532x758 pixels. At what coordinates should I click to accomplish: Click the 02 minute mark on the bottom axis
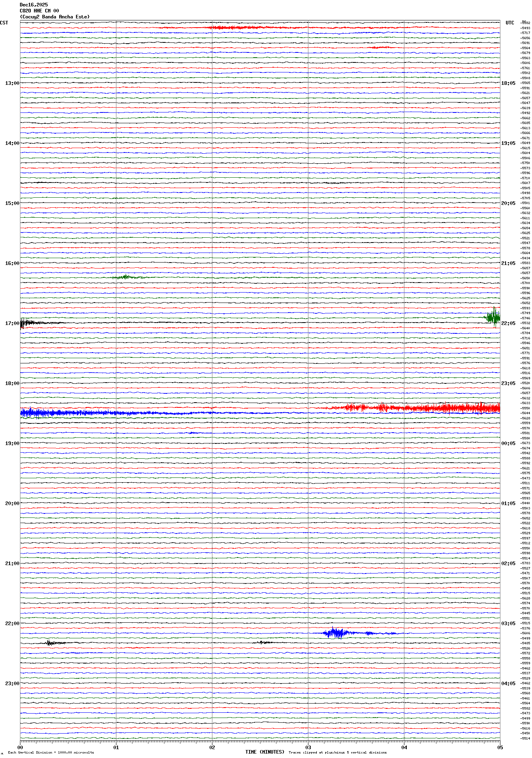212,747
